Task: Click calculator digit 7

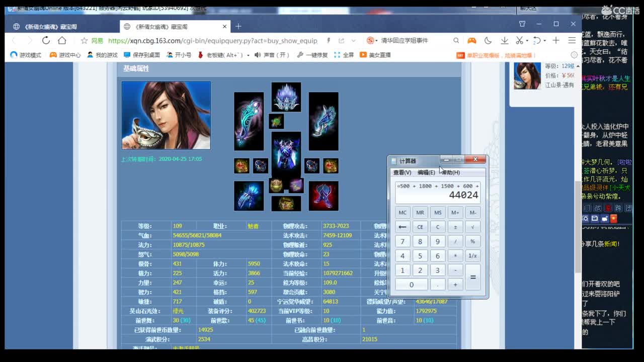Action: (x=403, y=241)
